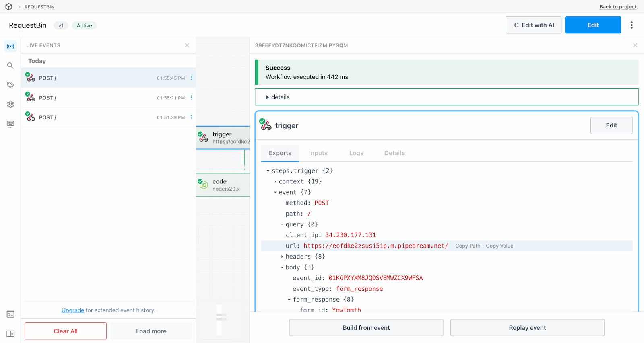This screenshot has width=644, height=343.
Task: Open workflow settings gear icon
Action: click(x=10, y=104)
